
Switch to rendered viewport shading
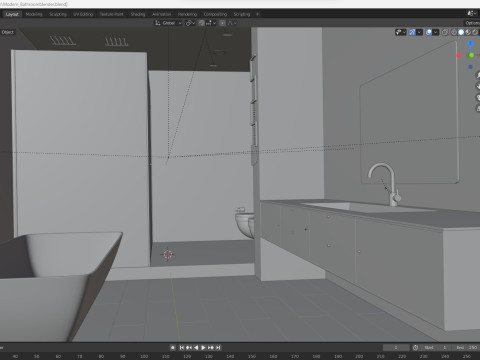tap(475, 32)
